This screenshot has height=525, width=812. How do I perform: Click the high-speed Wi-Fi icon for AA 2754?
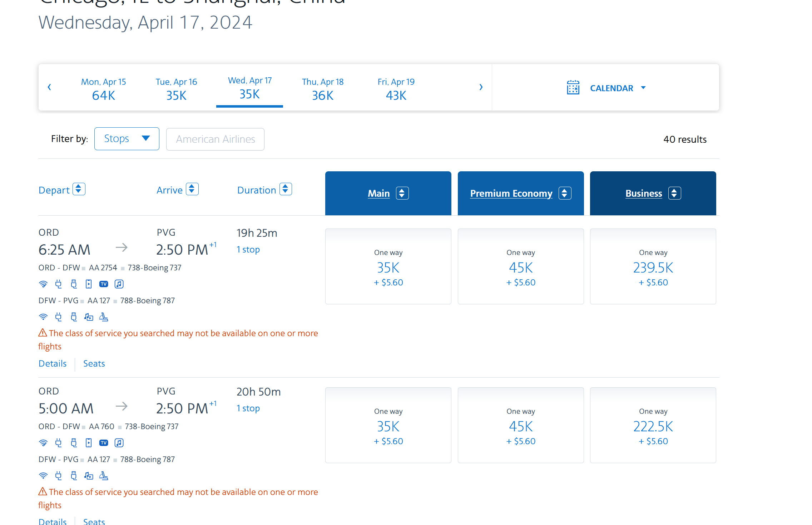[43, 284]
